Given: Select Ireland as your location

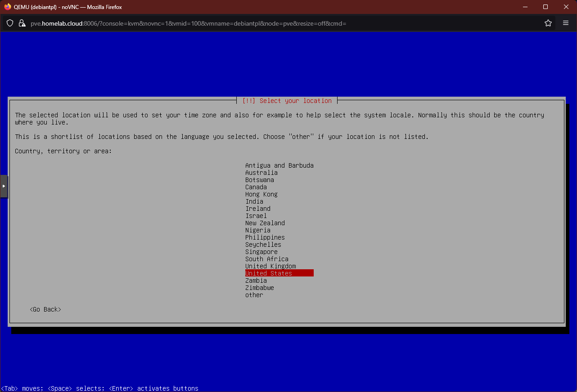Looking at the screenshot, I should [257, 209].
